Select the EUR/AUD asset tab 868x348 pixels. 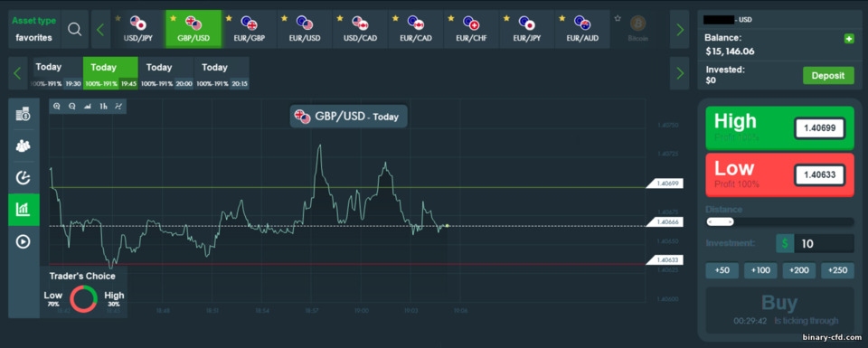[x=582, y=29]
